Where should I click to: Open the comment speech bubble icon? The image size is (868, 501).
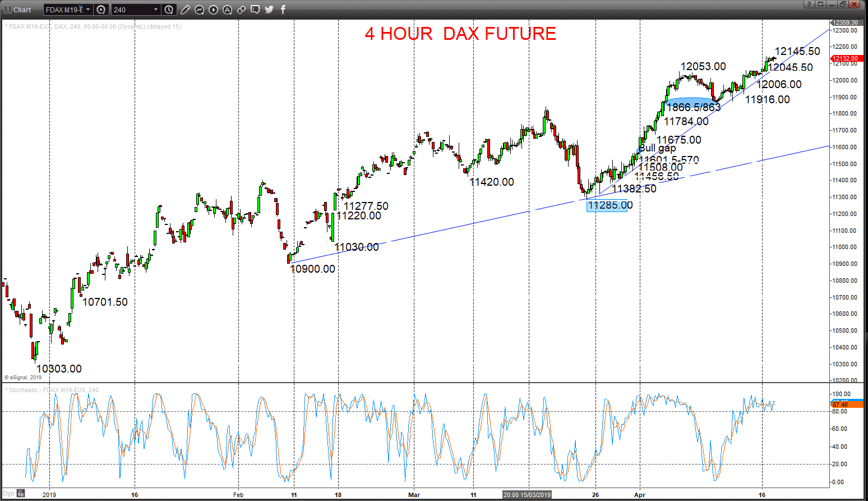point(255,10)
